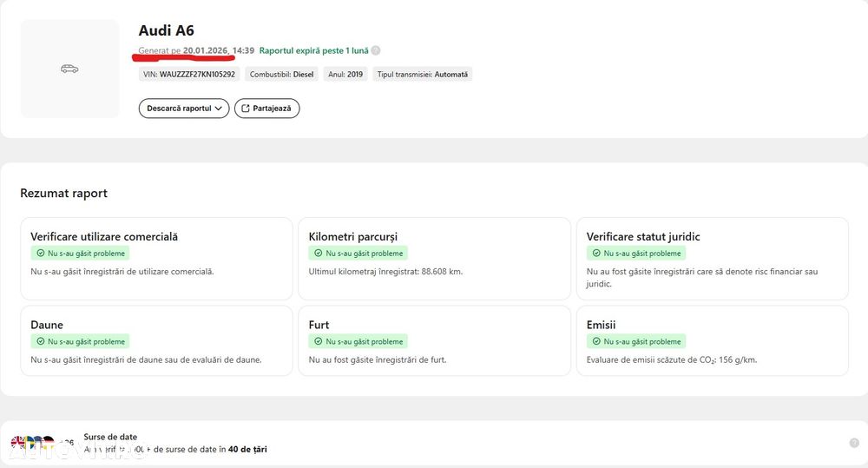Image resolution: width=868 pixels, height=468 pixels.
Task: Click the help icon next to report expiry
Action: tap(376, 50)
